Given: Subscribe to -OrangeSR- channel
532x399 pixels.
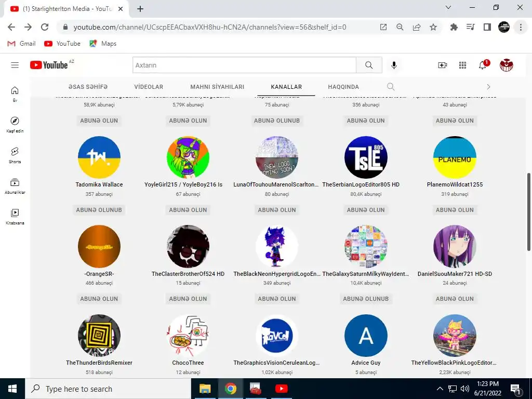Looking at the screenshot, I should pos(99,299).
